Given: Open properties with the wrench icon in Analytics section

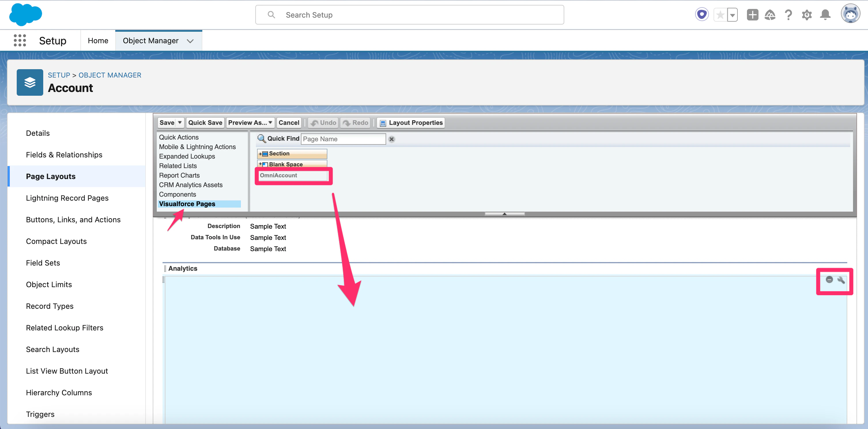Looking at the screenshot, I should [x=841, y=281].
